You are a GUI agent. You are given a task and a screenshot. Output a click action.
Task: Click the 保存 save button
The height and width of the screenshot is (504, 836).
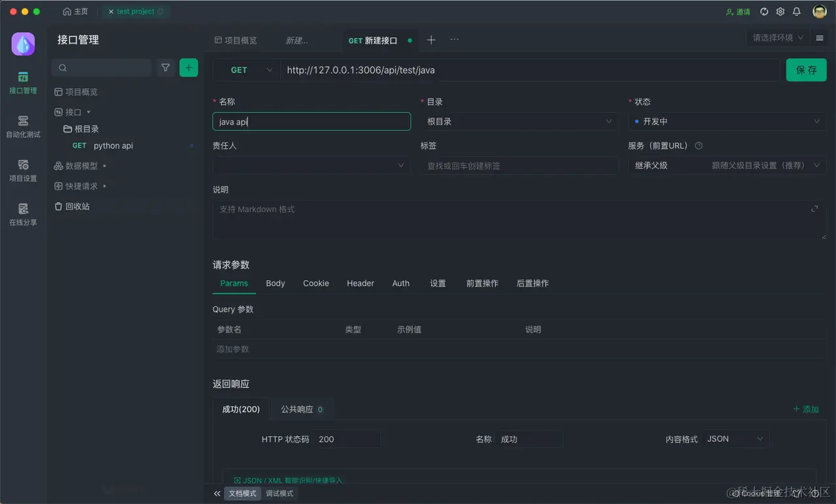pos(807,70)
